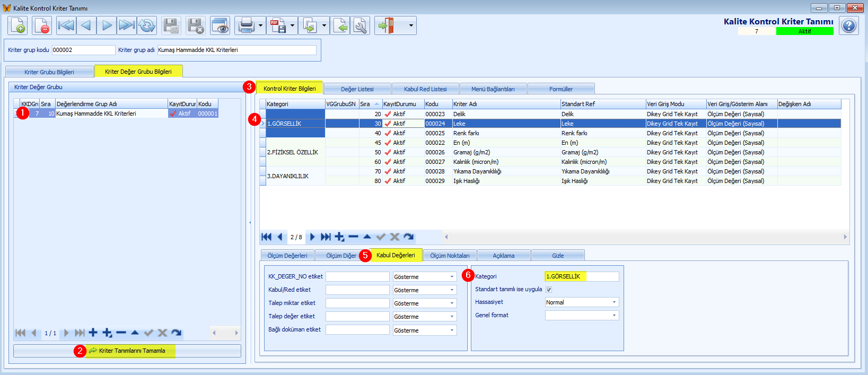This screenshot has width=868, height=375.
Task: Open the Kabul Red Listesi tab
Action: pyautogui.click(x=425, y=89)
